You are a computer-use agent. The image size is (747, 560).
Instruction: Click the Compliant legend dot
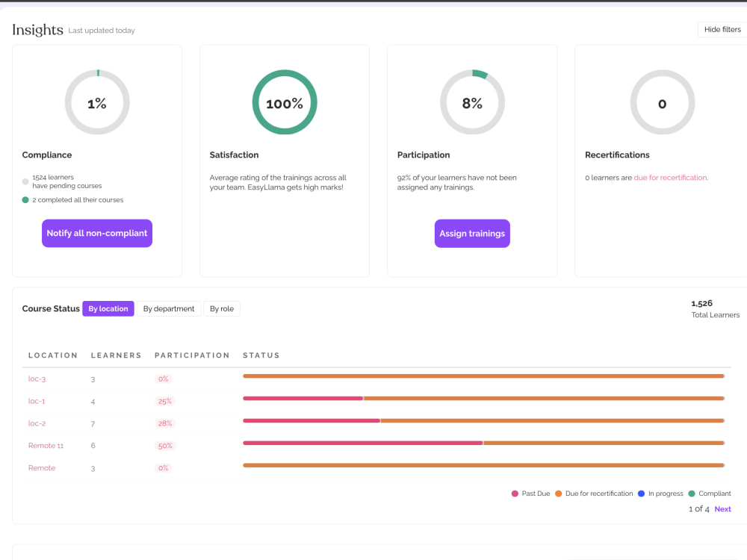(x=692, y=494)
